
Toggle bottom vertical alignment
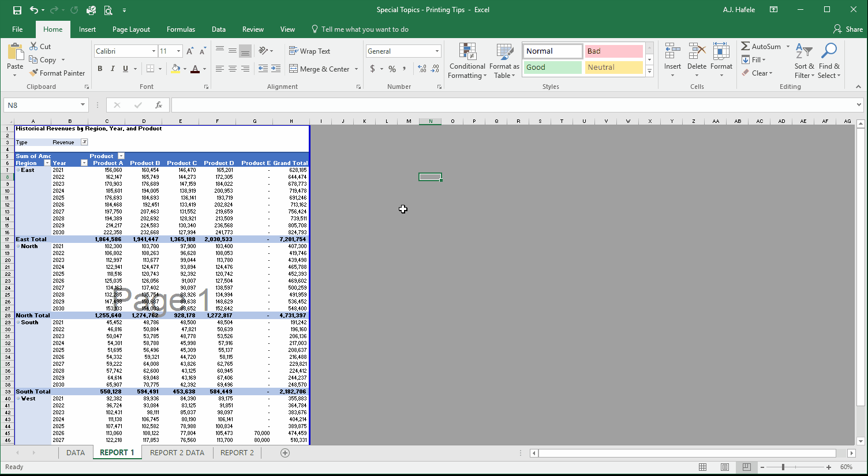[x=245, y=51]
